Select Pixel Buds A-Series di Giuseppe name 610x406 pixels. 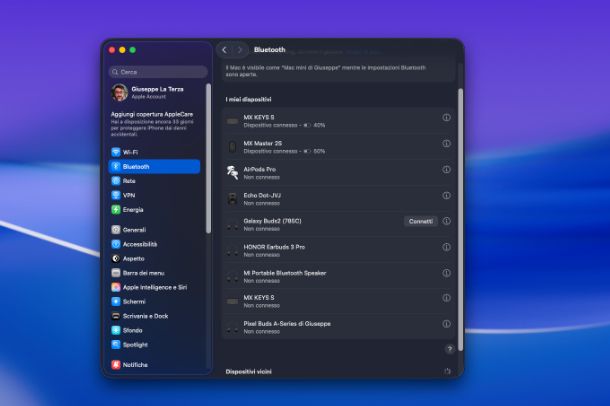tap(287, 324)
